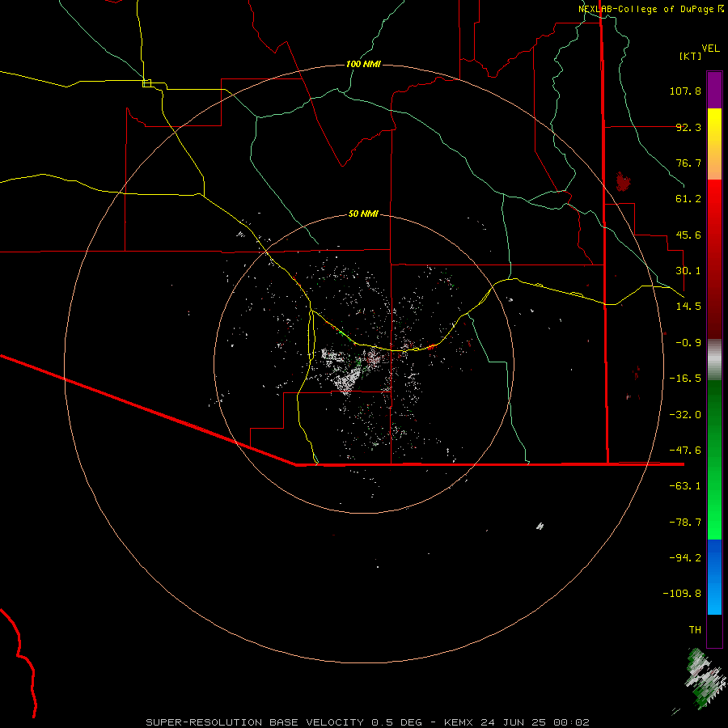Pick the blue segment of velocity scale

714,577
